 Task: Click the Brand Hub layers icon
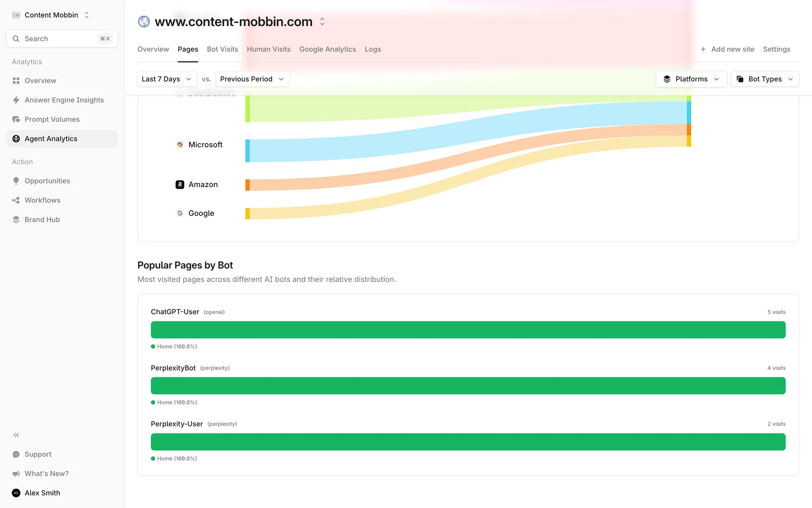click(16, 220)
